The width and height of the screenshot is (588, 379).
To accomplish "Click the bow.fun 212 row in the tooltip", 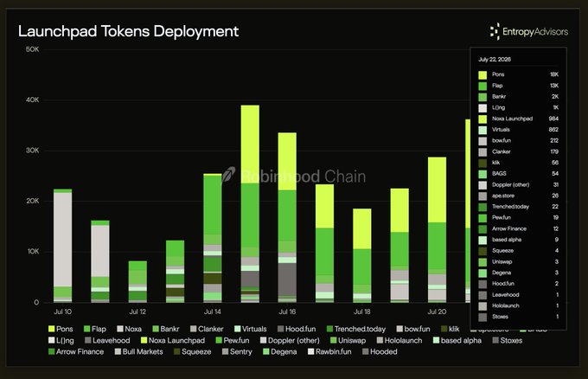I will click(519, 141).
